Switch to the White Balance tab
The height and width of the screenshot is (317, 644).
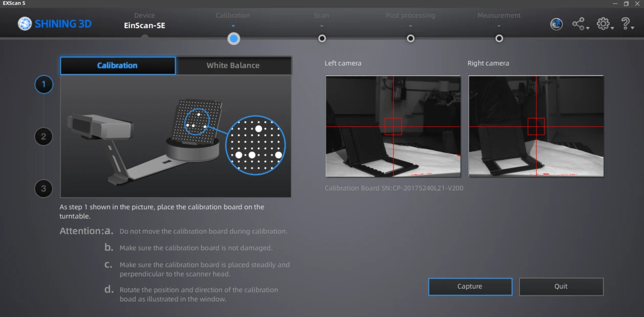coord(233,66)
